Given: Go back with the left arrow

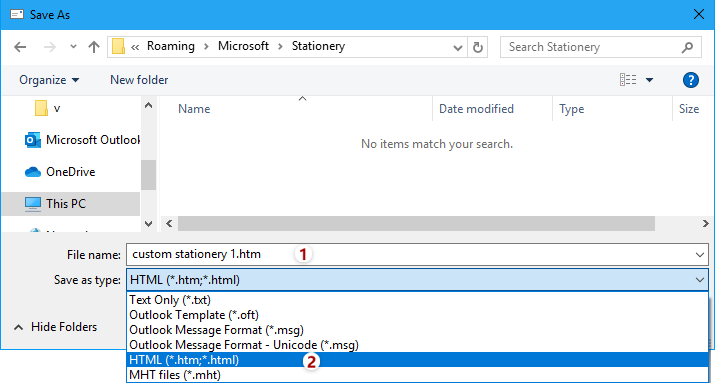Looking at the screenshot, I should point(20,47).
